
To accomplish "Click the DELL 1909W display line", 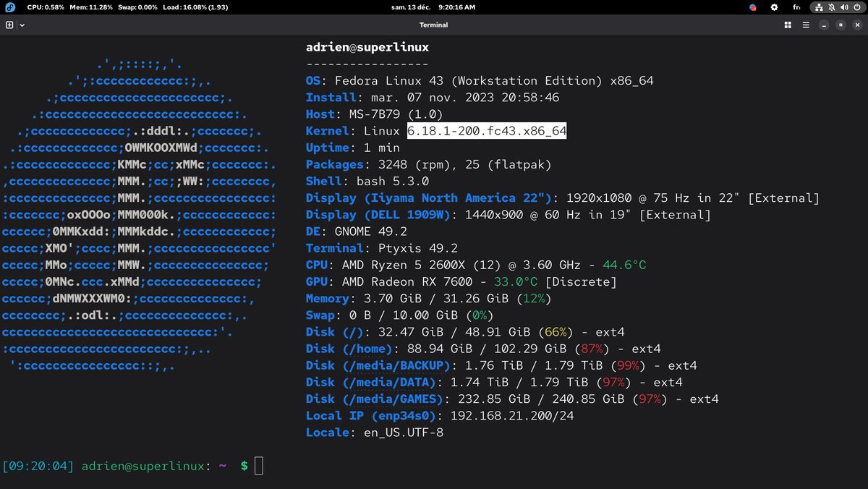I will [x=509, y=215].
